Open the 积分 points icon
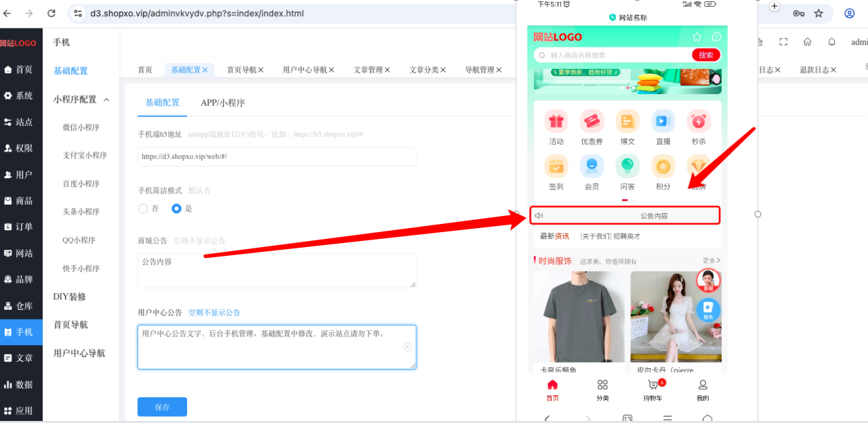Viewport: 868px width, 423px height. coord(663,166)
